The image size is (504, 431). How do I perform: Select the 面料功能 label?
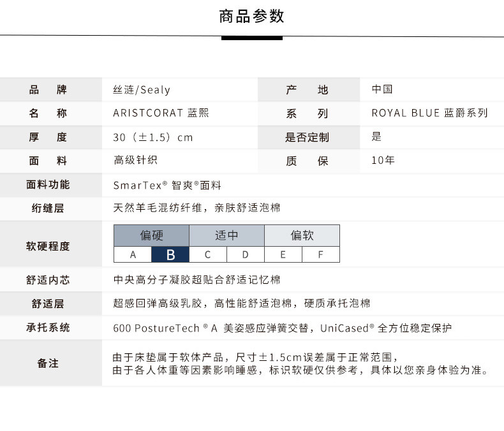(48, 185)
